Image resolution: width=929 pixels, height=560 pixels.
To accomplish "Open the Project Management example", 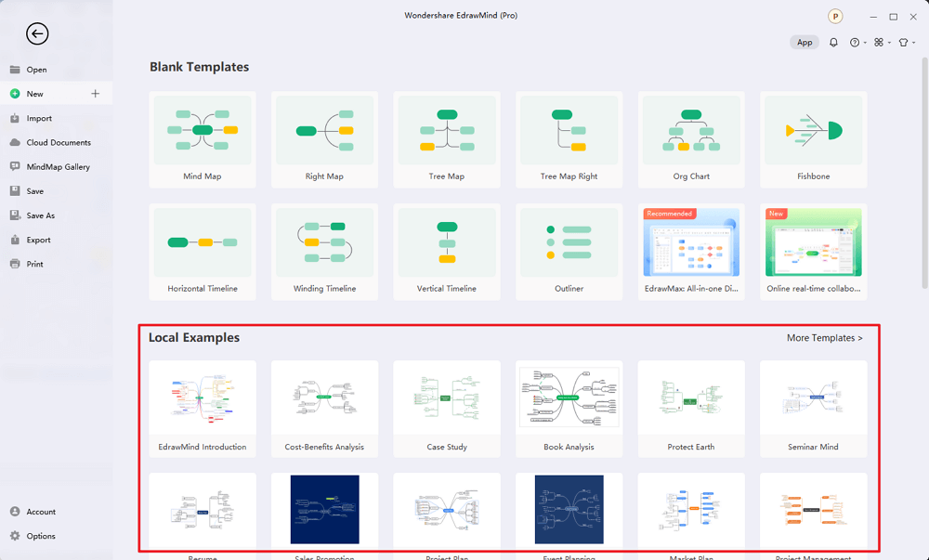I will (814, 510).
